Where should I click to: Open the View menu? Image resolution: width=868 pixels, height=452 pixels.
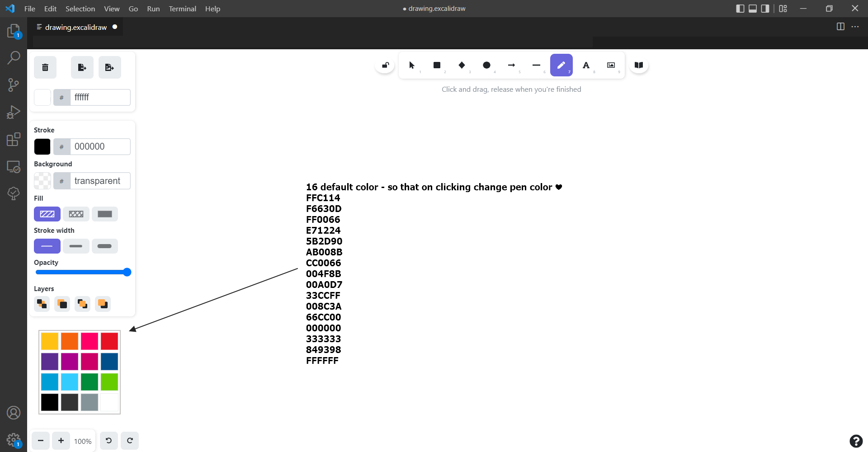(x=111, y=9)
